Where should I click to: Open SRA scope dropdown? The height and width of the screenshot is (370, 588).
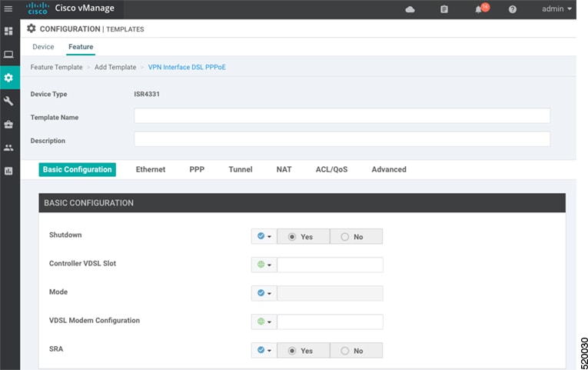coord(264,351)
